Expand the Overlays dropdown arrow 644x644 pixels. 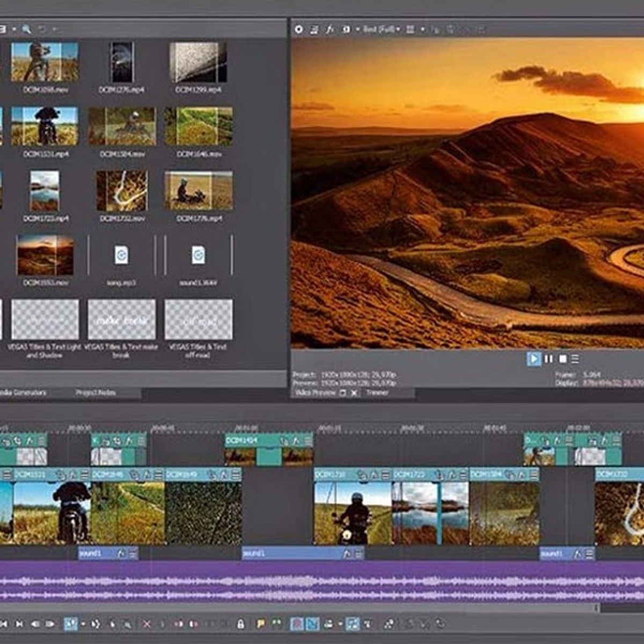[422, 30]
